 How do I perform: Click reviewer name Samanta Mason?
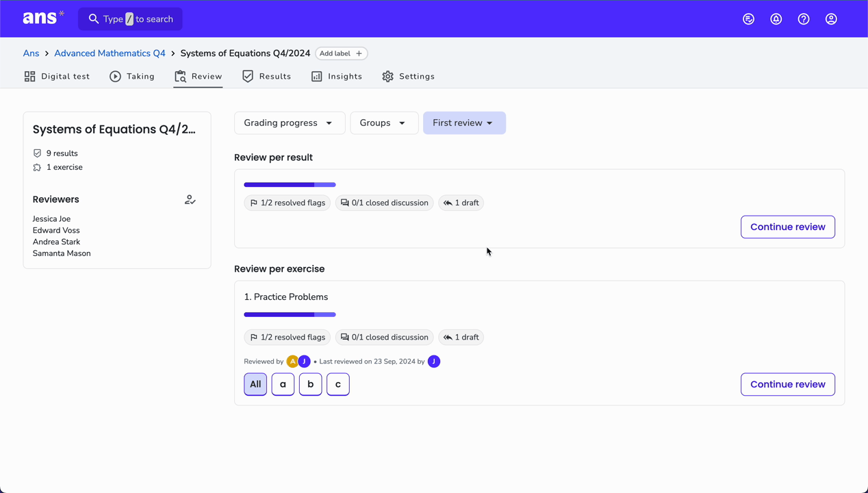[62, 253]
